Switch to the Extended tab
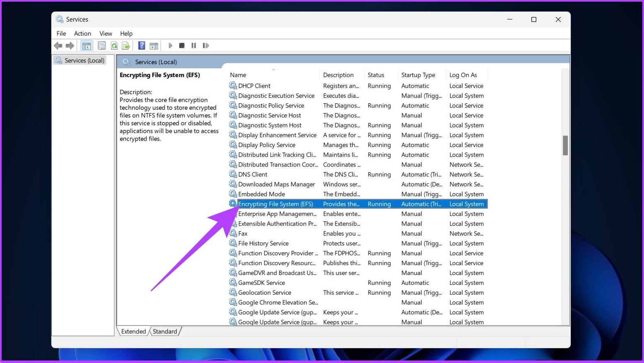The height and width of the screenshot is (363, 644). (133, 332)
